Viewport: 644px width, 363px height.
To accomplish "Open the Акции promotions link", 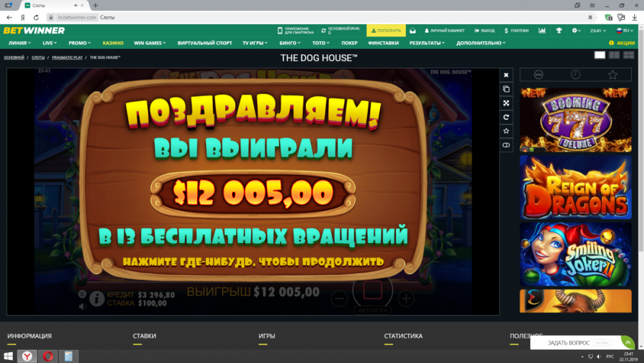I will (622, 43).
